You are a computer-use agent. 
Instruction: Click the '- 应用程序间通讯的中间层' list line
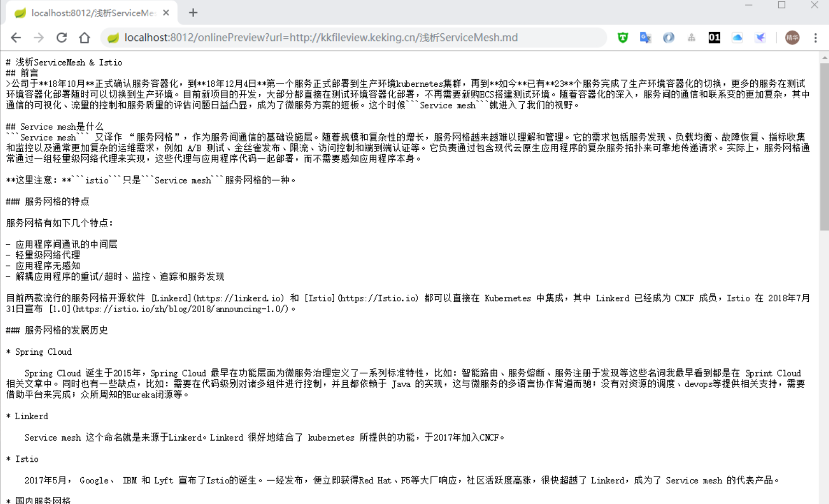pos(61,244)
